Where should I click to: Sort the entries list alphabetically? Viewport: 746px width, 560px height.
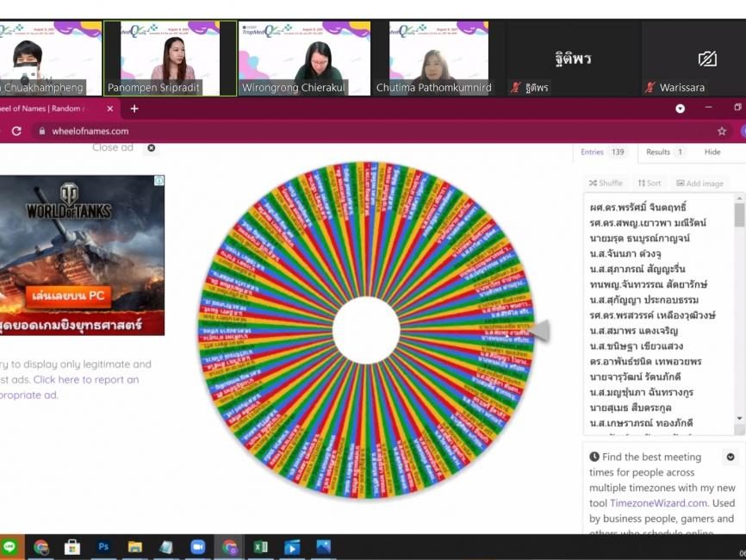click(650, 184)
